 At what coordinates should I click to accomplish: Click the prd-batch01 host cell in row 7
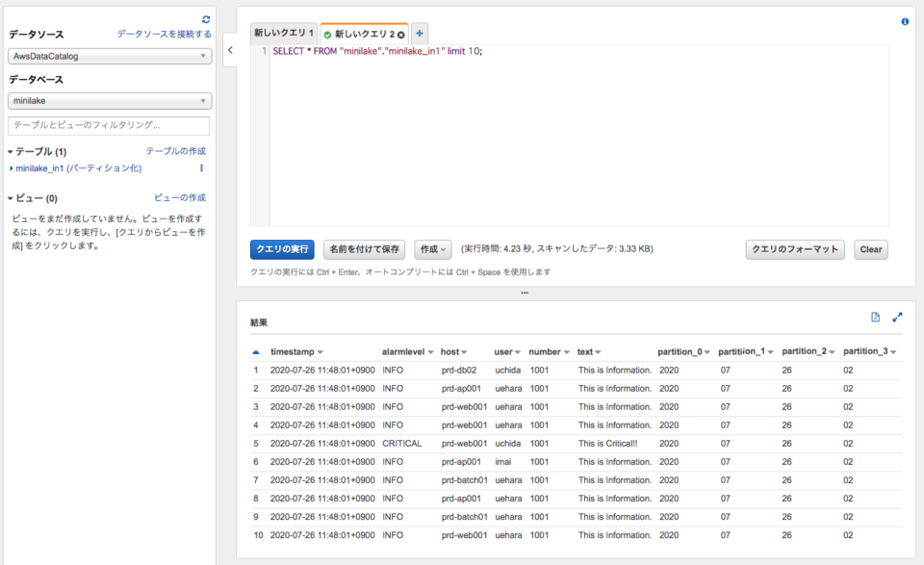point(464,480)
